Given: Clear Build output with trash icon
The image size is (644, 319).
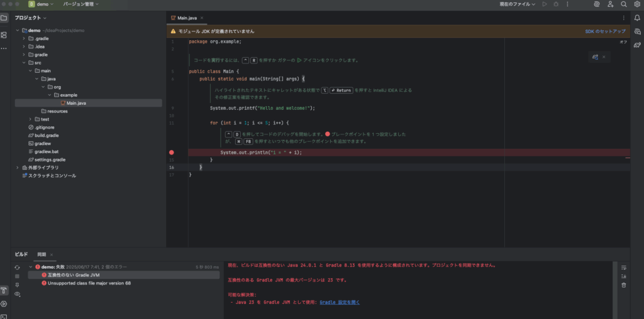Looking at the screenshot, I should pos(623,285).
